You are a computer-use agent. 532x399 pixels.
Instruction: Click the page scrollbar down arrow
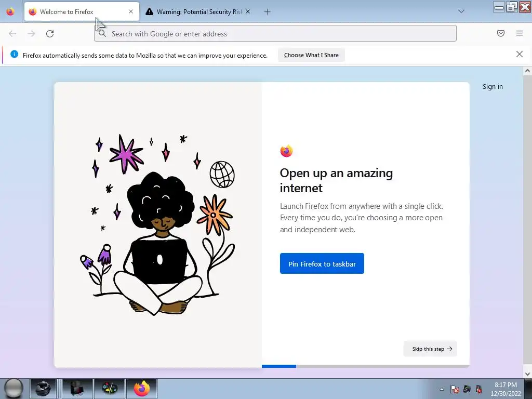[x=527, y=374]
